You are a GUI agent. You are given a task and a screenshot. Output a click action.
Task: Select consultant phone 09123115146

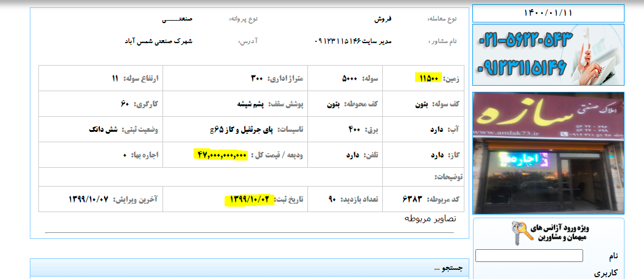338,41
